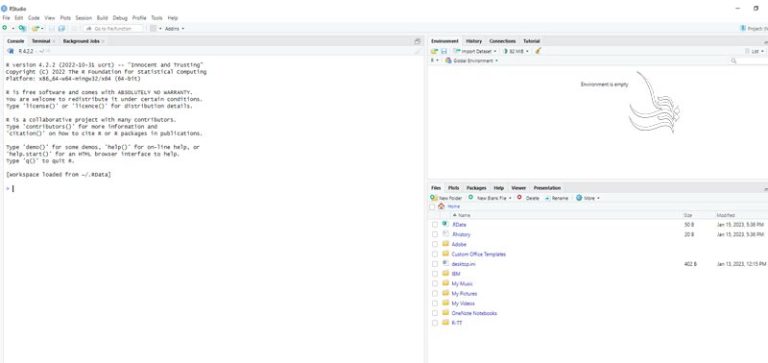Image resolution: width=768 pixels, height=363 pixels.
Task: Click the My Pictures folder icon
Action: [445, 293]
